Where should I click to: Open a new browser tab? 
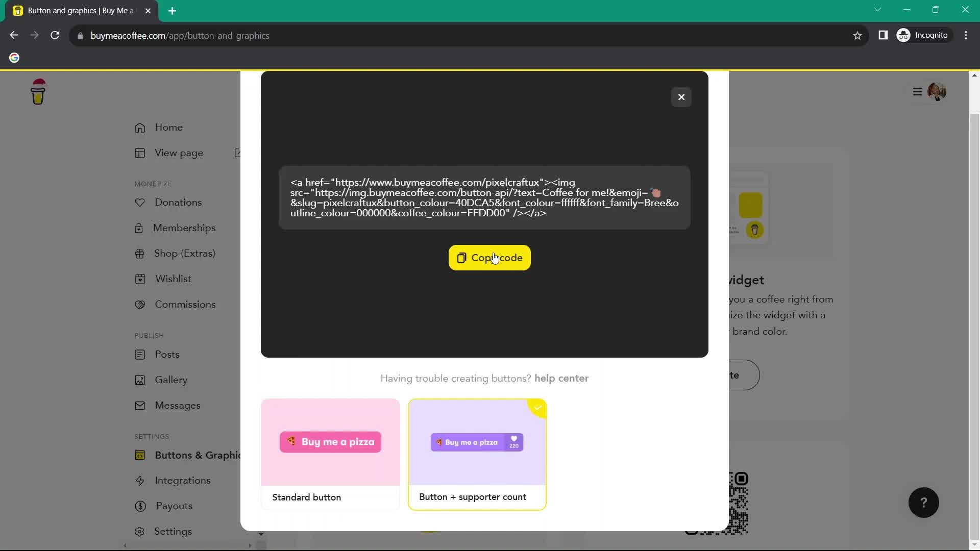[x=172, y=11]
